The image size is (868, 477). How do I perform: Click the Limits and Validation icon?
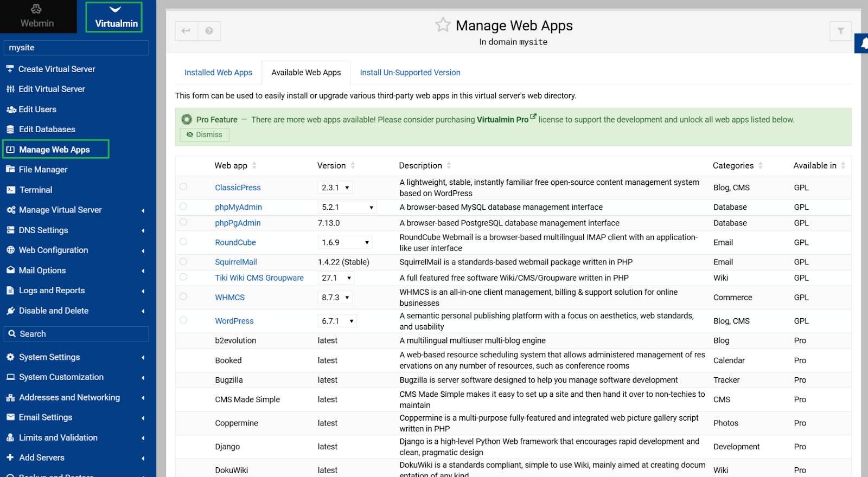coord(10,437)
